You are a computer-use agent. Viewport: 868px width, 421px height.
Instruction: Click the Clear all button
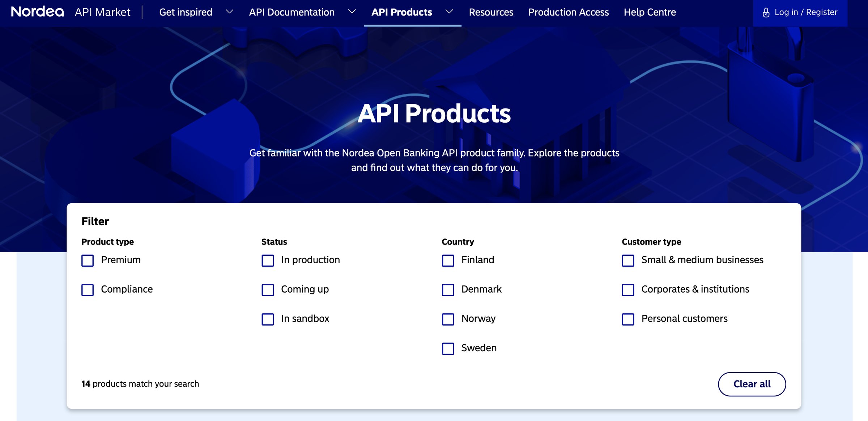752,384
